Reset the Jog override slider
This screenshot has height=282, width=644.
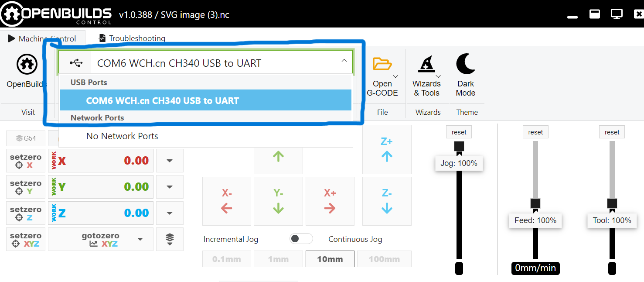click(459, 132)
